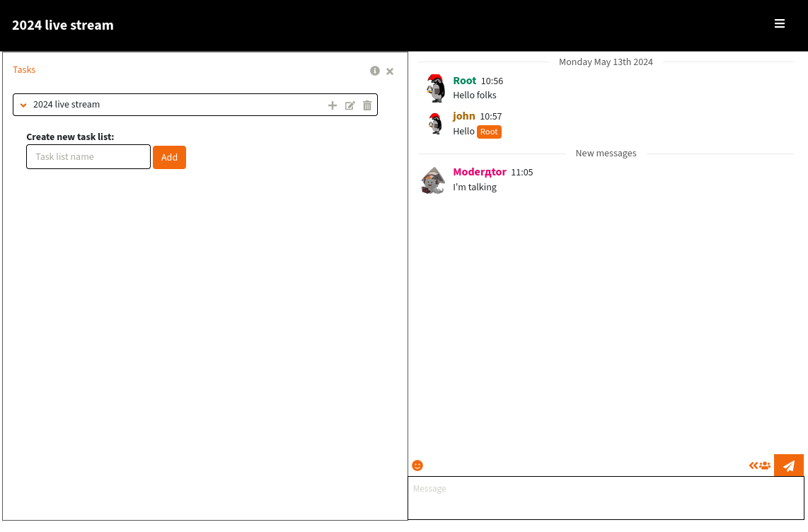The width and height of the screenshot is (808, 532).
Task: Click the 'I'm talking' message text
Action: coord(475,187)
